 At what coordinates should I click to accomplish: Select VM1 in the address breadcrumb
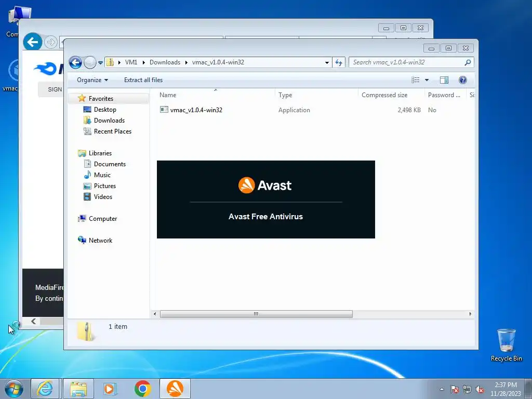131,62
